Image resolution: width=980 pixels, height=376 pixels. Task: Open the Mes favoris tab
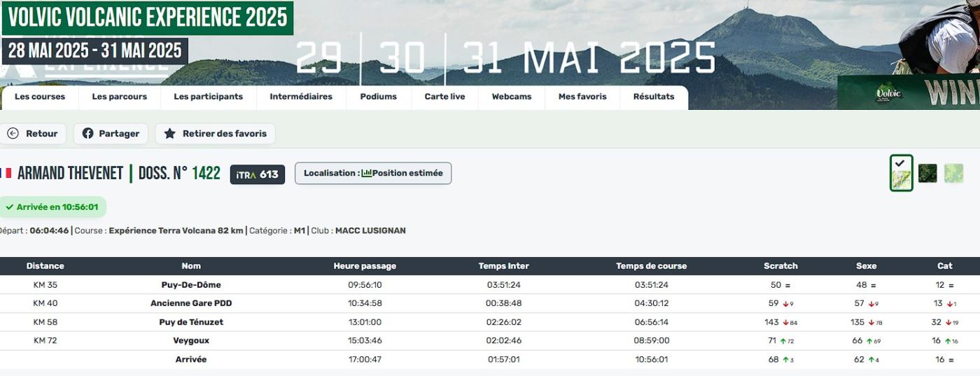582,97
